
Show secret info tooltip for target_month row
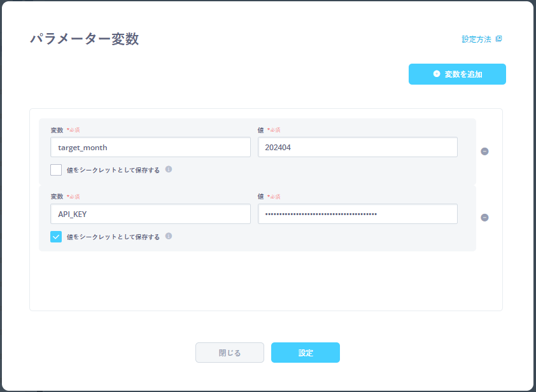tap(169, 169)
